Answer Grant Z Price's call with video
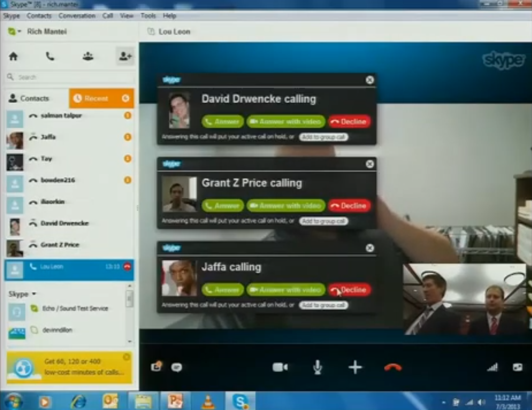This screenshot has height=410, width=532. click(286, 206)
